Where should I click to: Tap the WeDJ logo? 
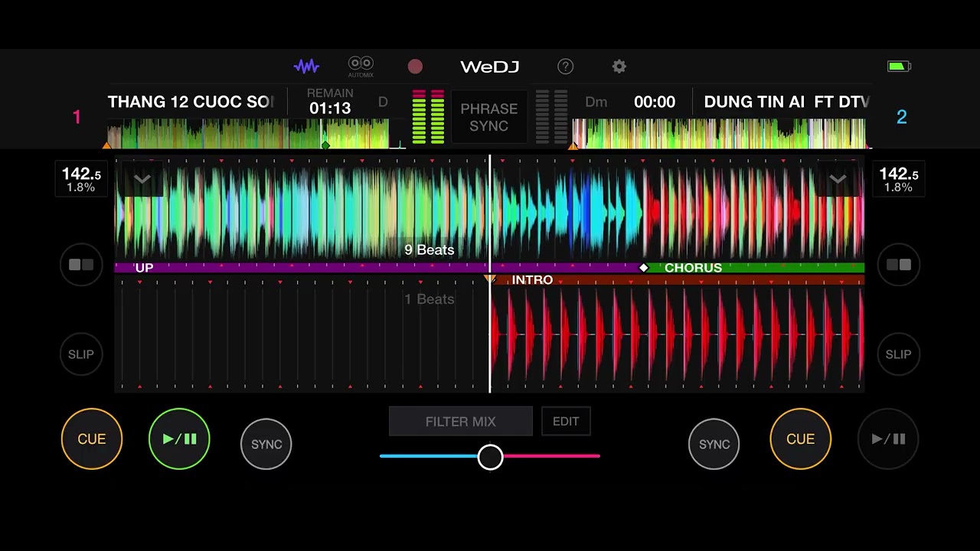click(x=490, y=67)
